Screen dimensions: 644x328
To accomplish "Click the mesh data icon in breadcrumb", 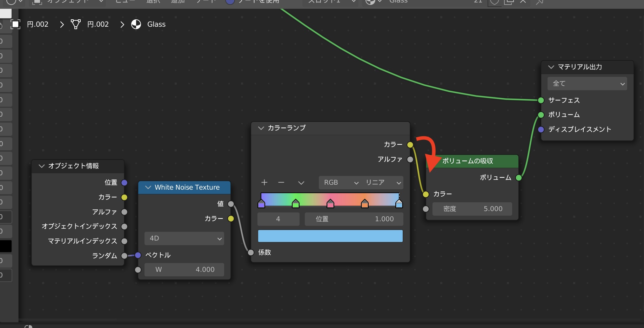I will 75,24.
